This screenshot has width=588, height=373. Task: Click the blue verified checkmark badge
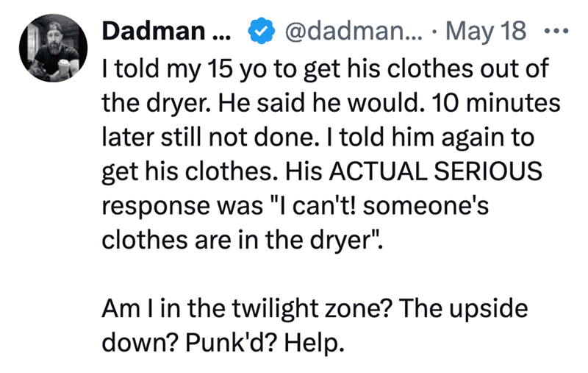click(x=262, y=31)
